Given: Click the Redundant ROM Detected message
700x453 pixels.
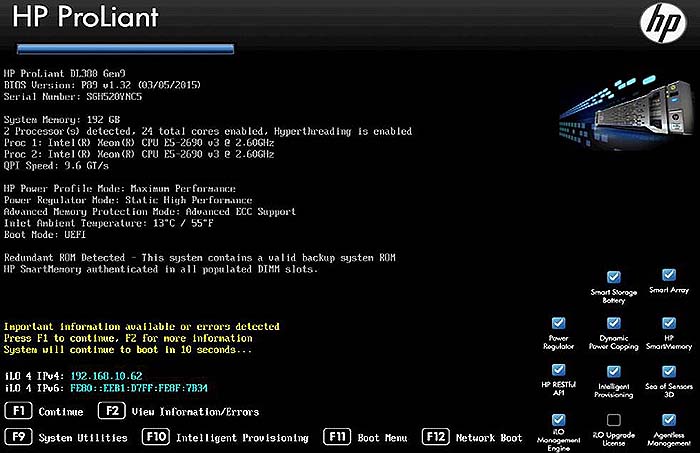Looking at the screenshot, I should coord(200,258).
